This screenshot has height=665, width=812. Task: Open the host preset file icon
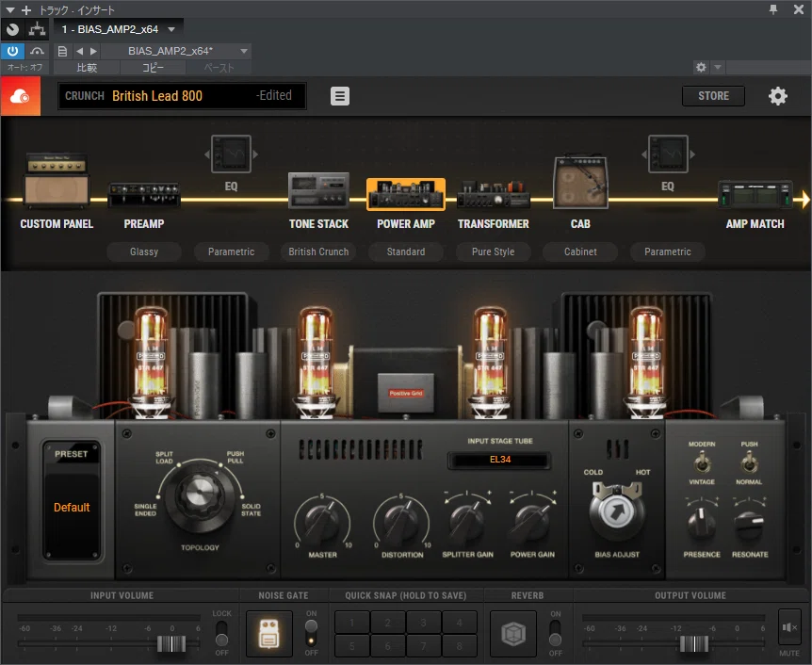pyautogui.click(x=62, y=51)
